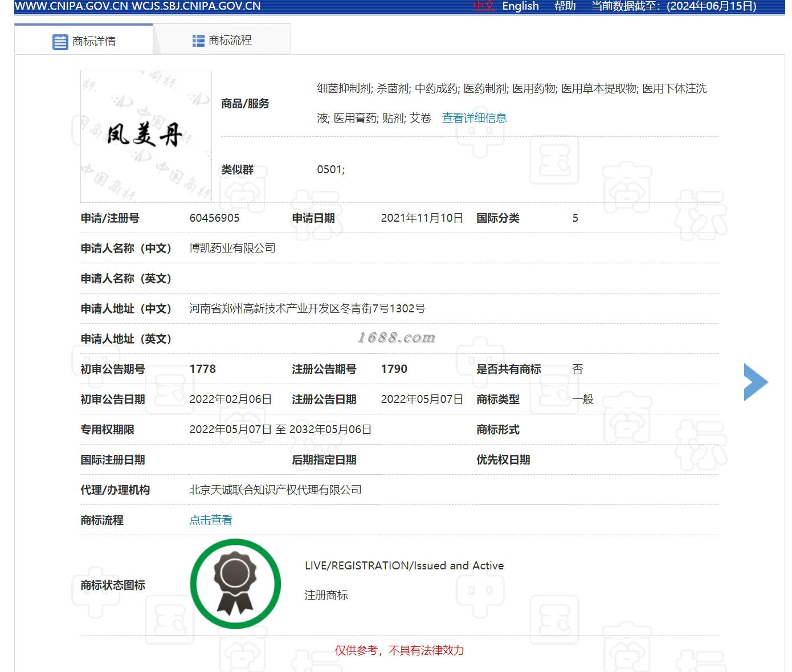Click the 类似群 field label
Screen dimensions: 792x672
coord(238,169)
